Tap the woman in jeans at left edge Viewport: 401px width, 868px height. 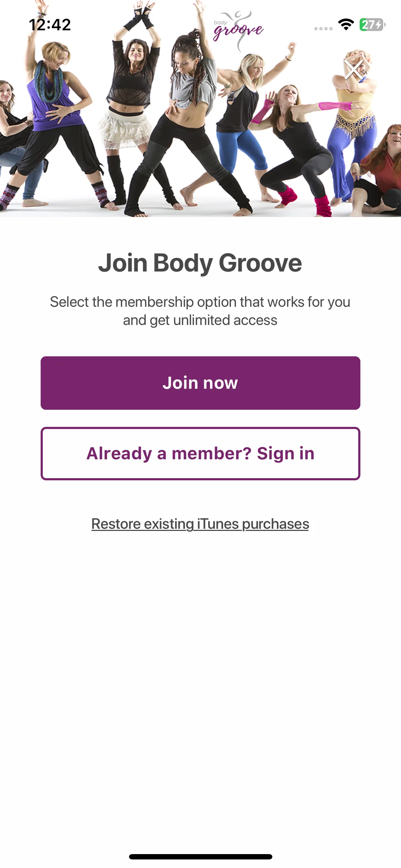[14, 143]
